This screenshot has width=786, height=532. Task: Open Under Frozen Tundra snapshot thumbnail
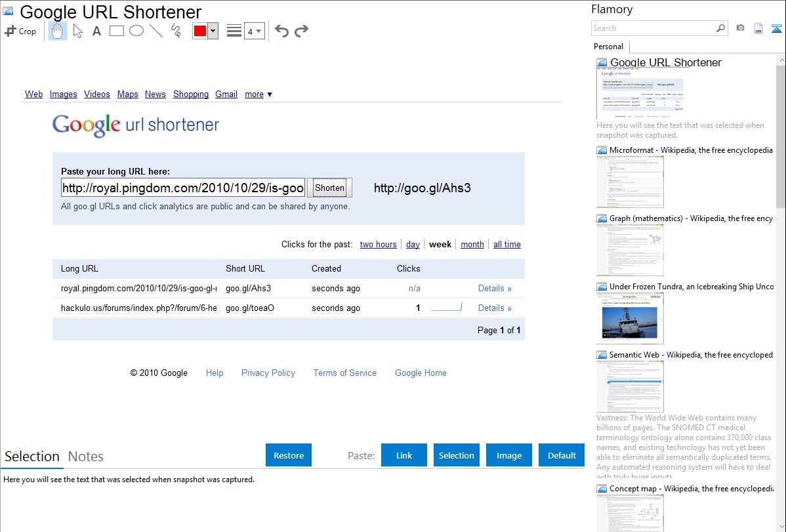[630, 318]
